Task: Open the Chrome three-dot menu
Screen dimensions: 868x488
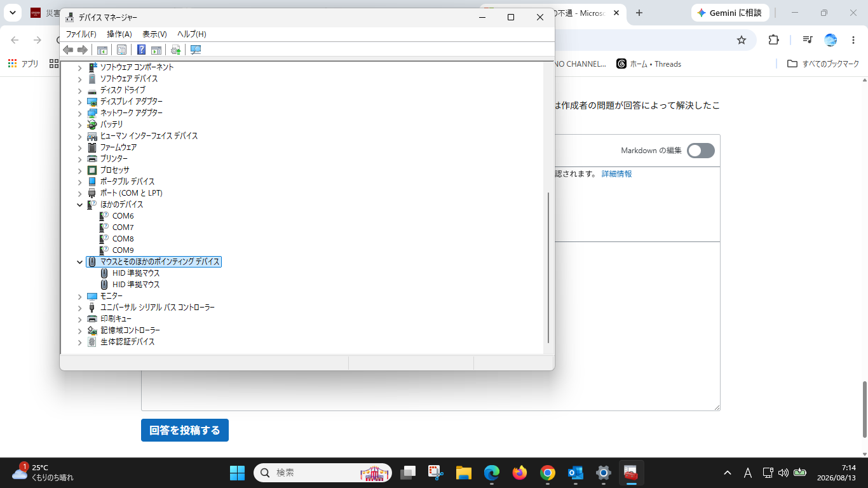Action: 853,40
